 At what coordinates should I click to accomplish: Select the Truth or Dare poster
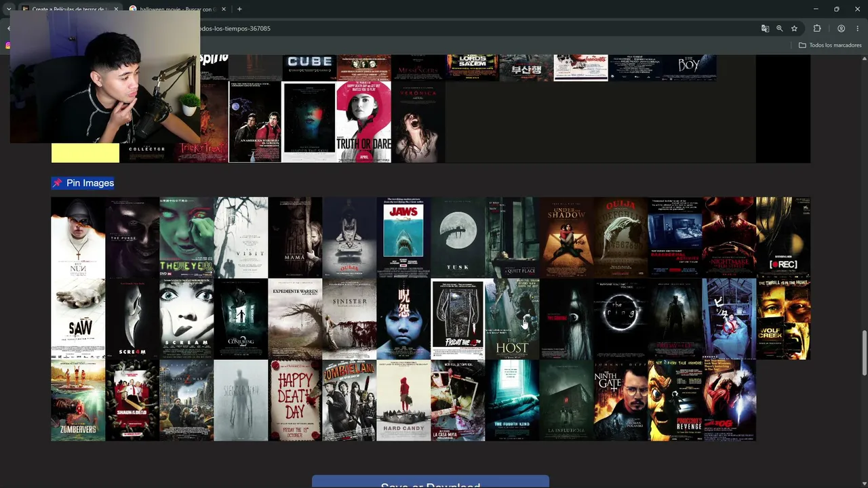point(363,122)
